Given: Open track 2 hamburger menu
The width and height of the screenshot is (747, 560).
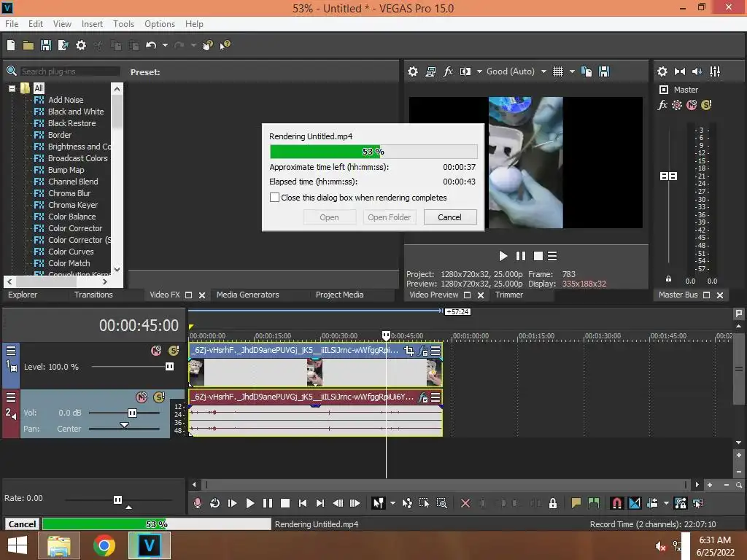Looking at the screenshot, I should [x=10, y=397].
